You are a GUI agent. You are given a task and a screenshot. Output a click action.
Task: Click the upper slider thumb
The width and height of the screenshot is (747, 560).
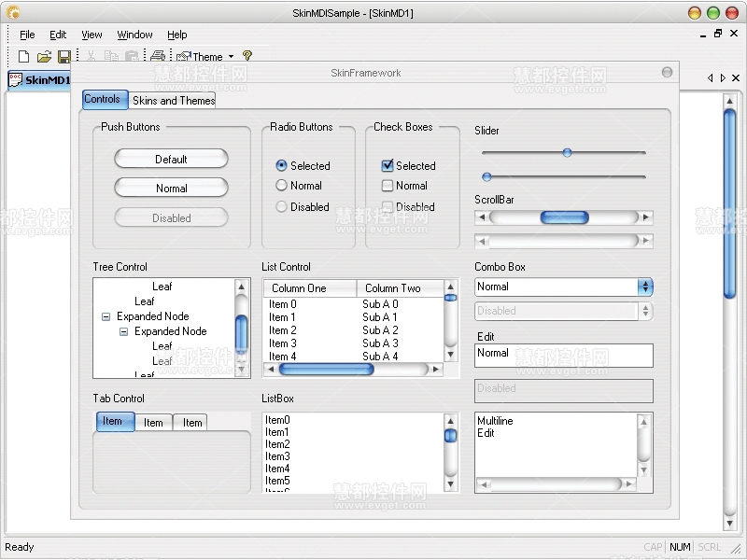(567, 152)
